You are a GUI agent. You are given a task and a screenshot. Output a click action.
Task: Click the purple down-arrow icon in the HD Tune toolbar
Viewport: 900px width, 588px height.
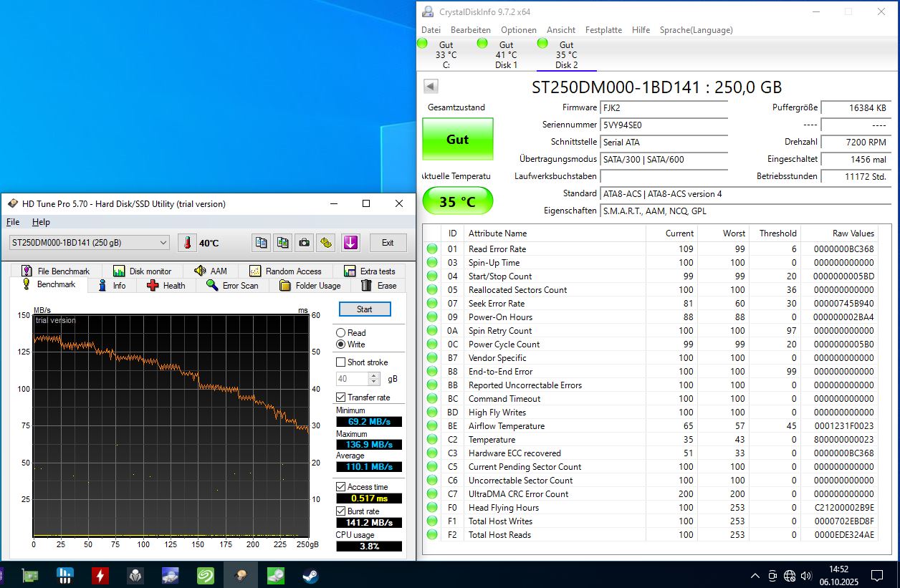tap(350, 243)
